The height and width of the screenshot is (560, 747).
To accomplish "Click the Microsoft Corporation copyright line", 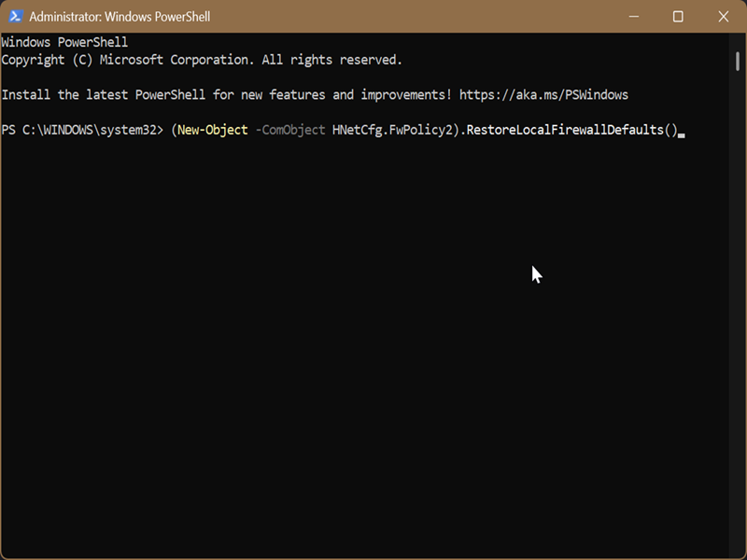I will click(x=202, y=60).
